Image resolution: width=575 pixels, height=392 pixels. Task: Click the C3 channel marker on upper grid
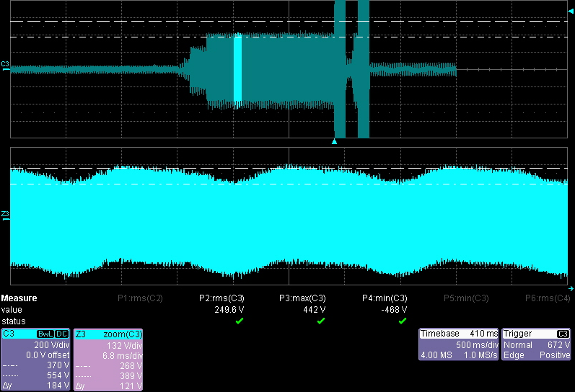pos(5,65)
